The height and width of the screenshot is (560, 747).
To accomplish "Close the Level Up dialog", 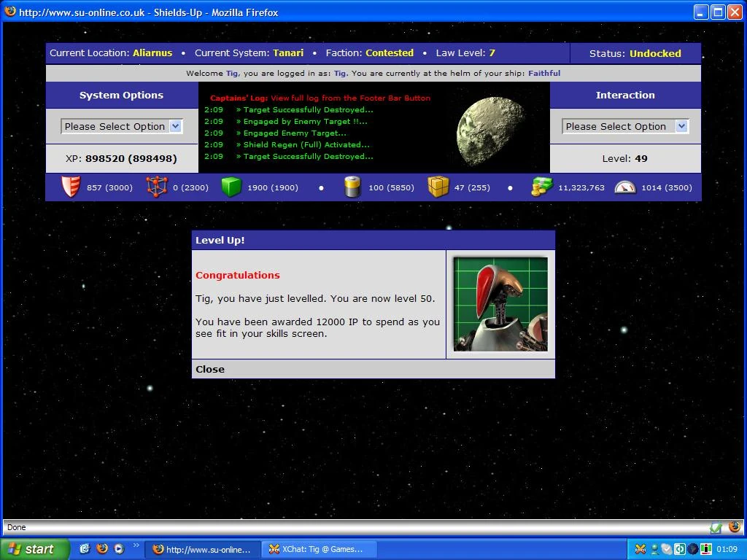I will pyautogui.click(x=210, y=369).
